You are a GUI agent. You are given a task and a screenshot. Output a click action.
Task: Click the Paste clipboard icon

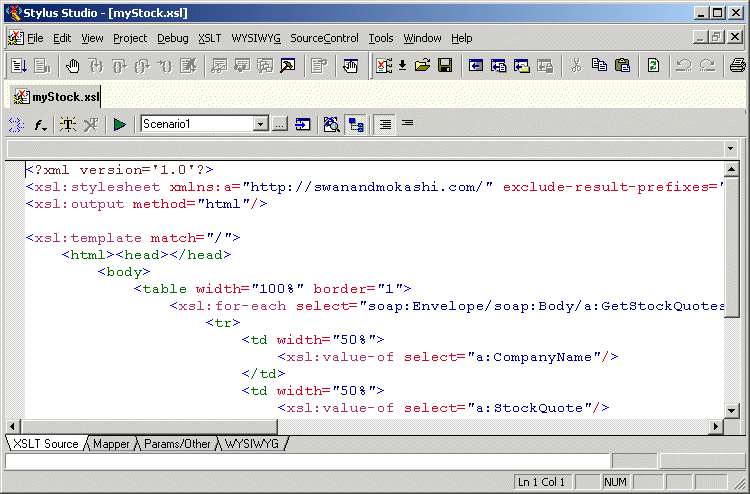tap(622, 66)
